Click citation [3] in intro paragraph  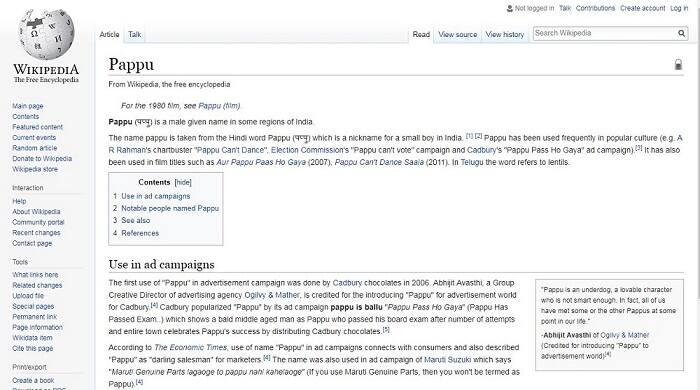click(x=638, y=148)
